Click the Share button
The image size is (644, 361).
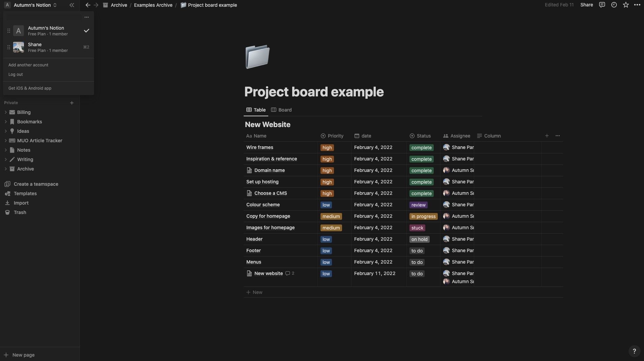pyautogui.click(x=586, y=5)
